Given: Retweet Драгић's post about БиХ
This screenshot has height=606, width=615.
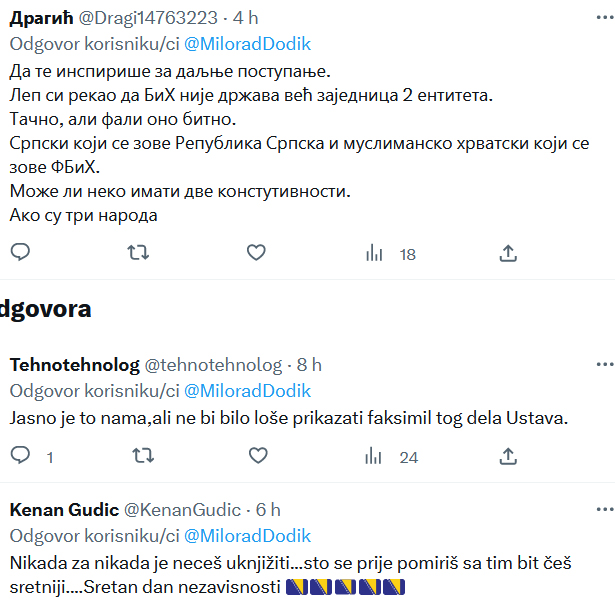Looking at the screenshot, I should tap(138, 252).
